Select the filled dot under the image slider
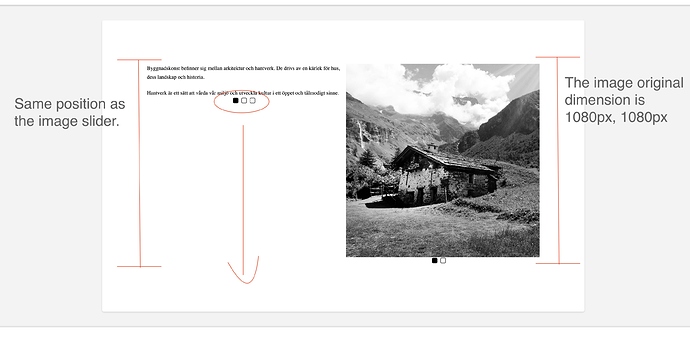Screen dimensions: 690x361 pos(435,261)
